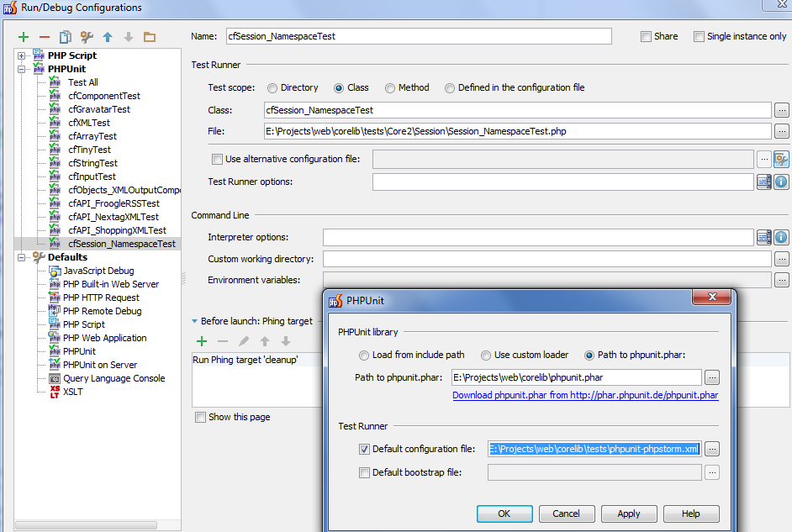The height and width of the screenshot is (532, 792).
Task: Check Default bootstrap file option
Action: 364,472
